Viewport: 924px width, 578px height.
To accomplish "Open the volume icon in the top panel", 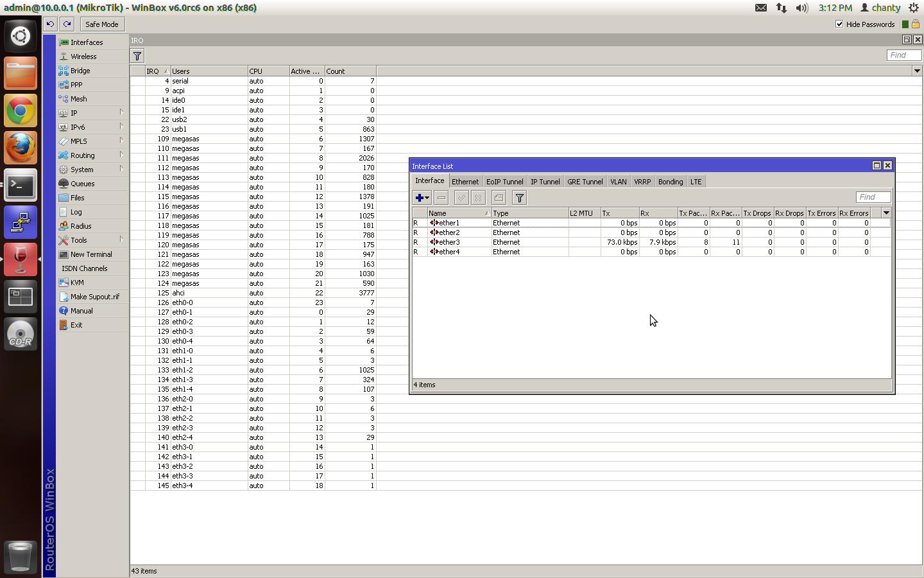I will [x=801, y=8].
